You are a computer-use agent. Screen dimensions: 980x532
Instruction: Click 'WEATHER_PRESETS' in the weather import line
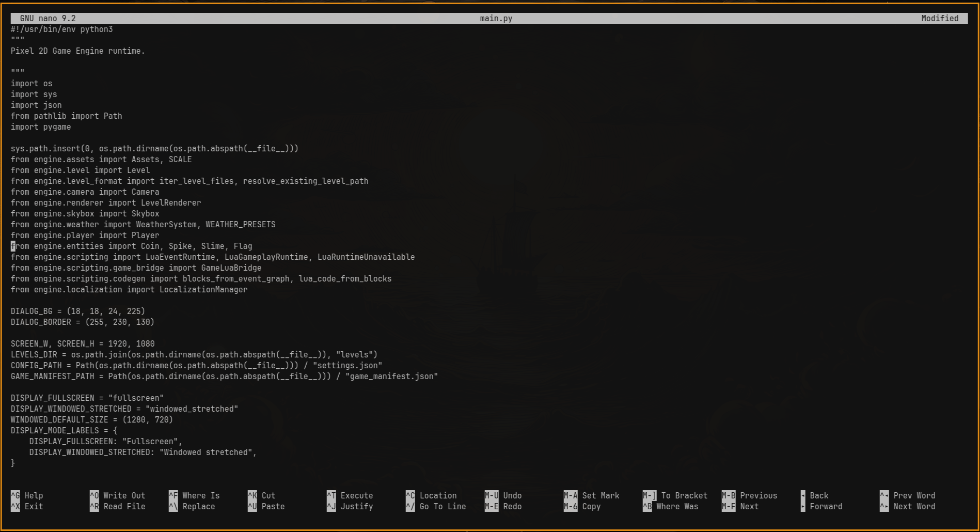241,225
